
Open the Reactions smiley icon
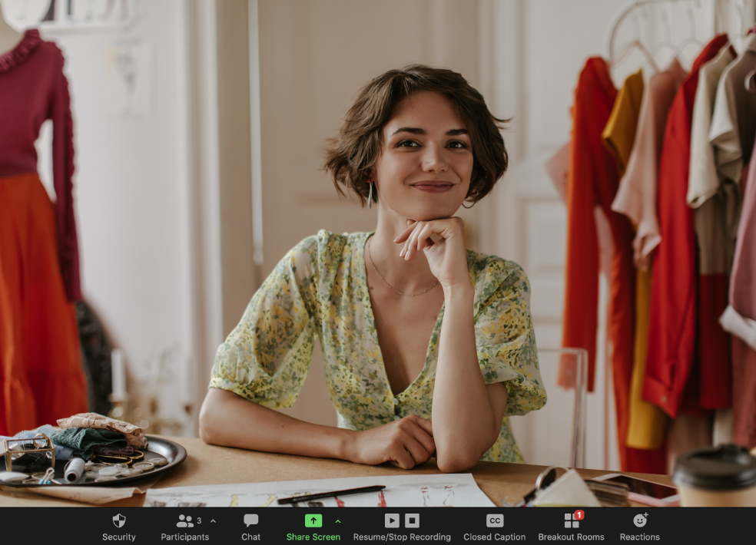click(640, 520)
